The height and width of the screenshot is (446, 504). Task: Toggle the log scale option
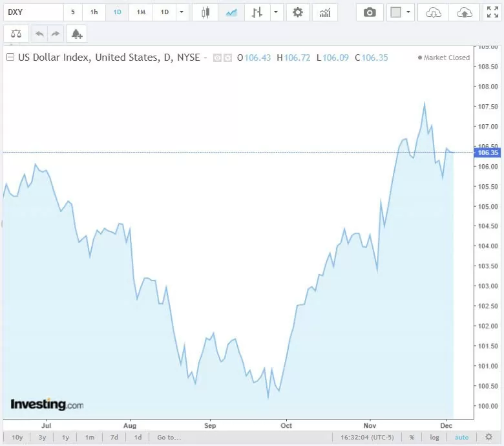click(x=435, y=438)
